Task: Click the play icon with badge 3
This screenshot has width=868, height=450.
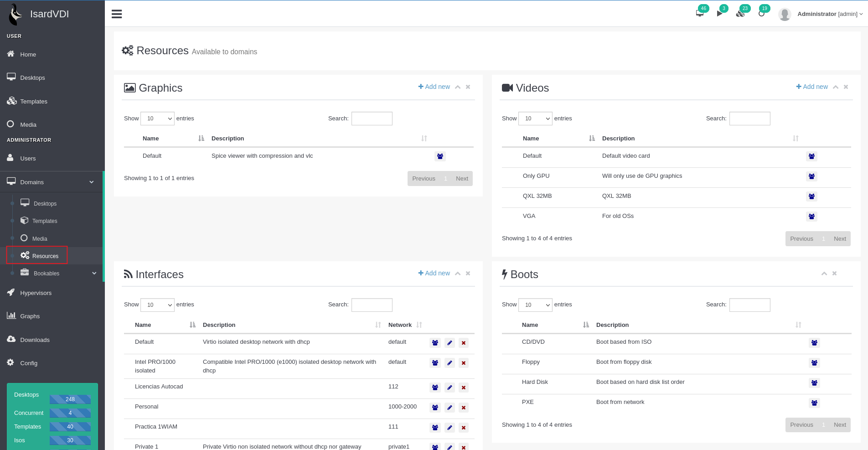Action: pos(719,13)
